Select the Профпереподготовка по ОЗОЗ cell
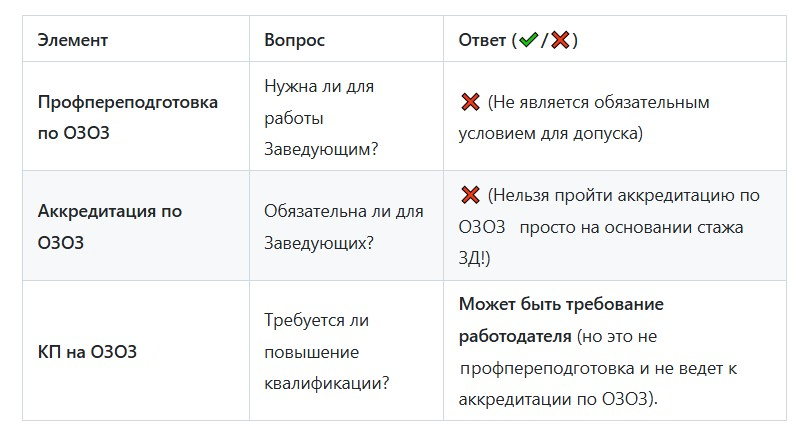Viewport: 805px width, 432px height. pos(127,117)
